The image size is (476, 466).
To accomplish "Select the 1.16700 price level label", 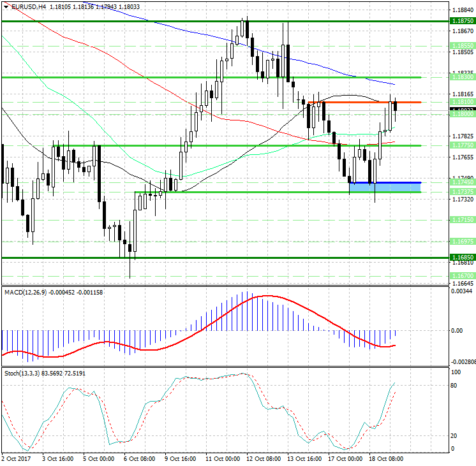I will (x=463, y=276).
